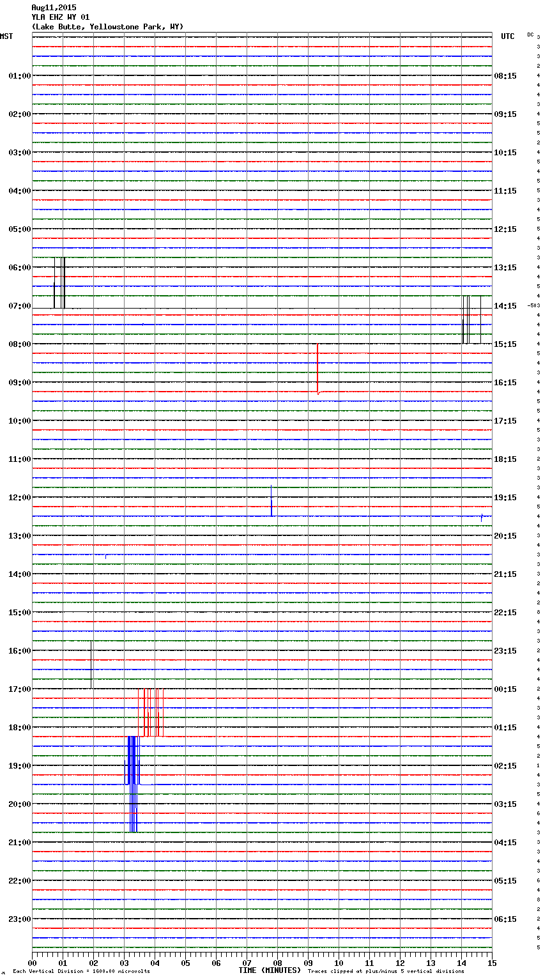Click the 04:15 UTC label
The height and width of the screenshot is (980, 543).
tap(505, 843)
